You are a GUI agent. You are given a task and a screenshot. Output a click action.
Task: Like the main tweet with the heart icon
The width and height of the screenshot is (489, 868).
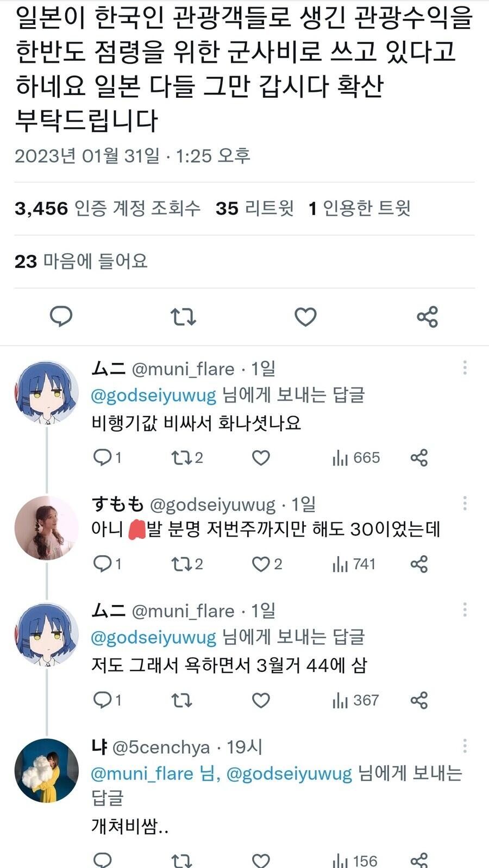[305, 316]
